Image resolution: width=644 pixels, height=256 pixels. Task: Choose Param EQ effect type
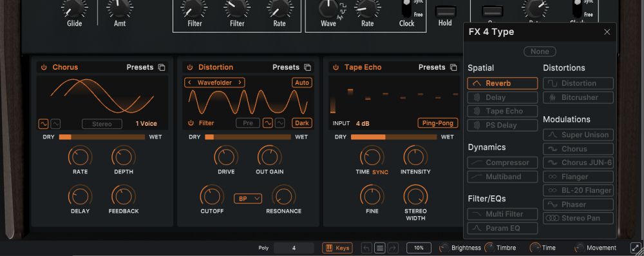click(502, 228)
